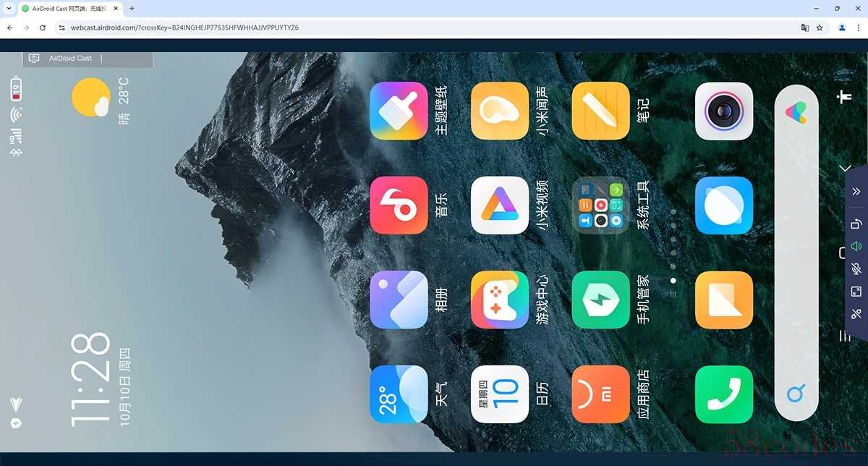Bookmark this page with the star

point(820,27)
